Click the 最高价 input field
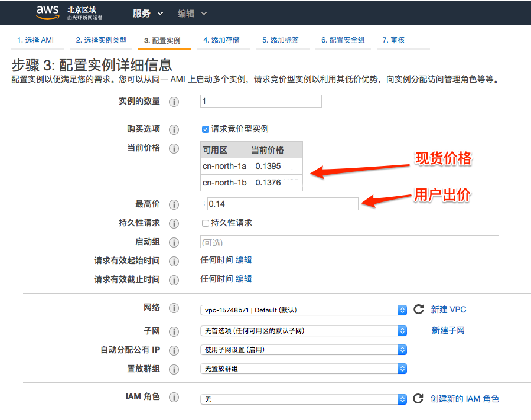531x420 pixels. pos(283,204)
